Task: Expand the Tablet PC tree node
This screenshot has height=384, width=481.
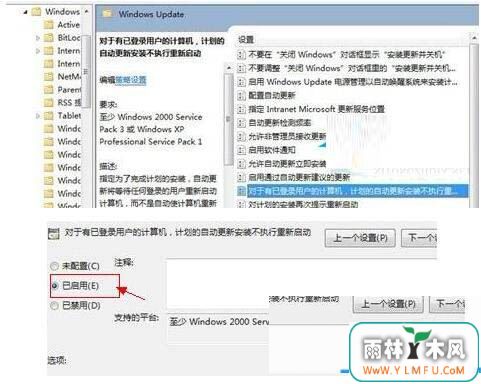Action: (x=38, y=116)
